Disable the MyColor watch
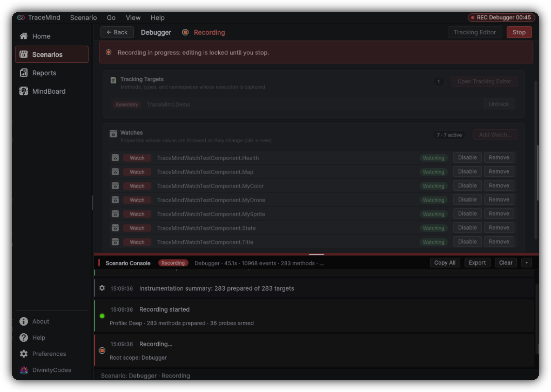Viewport: 551px width, 392px height. (467, 186)
